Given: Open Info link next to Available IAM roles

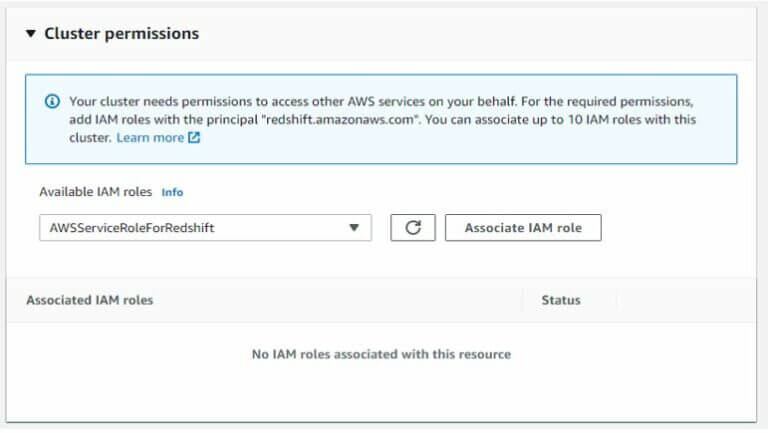Looking at the screenshot, I should pyautogui.click(x=173, y=192).
